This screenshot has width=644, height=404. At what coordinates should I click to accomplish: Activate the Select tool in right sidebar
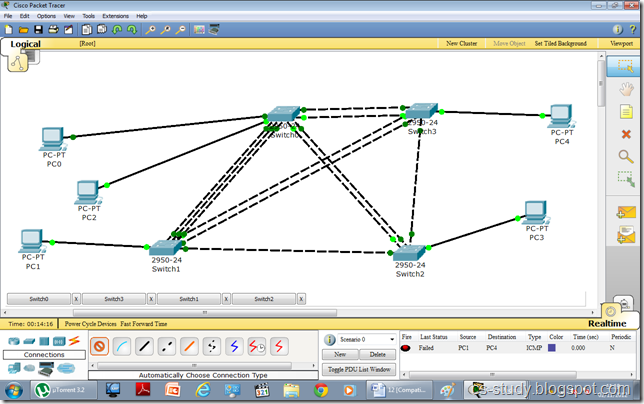click(x=625, y=66)
